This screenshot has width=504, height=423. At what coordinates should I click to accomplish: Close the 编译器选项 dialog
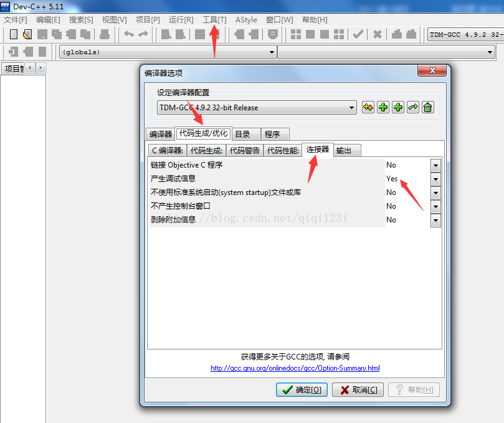(432, 70)
